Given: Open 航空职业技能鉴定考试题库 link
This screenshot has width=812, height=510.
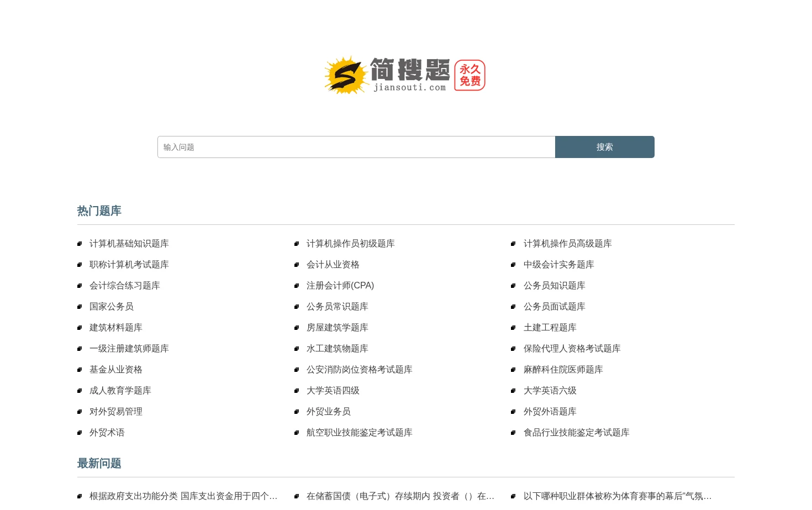Looking at the screenshot, I should 360,433.
